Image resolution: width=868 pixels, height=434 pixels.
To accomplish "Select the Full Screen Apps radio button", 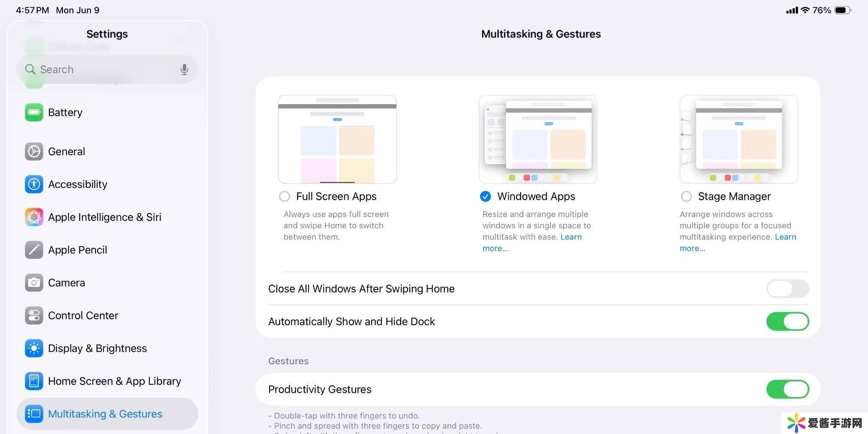I will coord(285,197).
